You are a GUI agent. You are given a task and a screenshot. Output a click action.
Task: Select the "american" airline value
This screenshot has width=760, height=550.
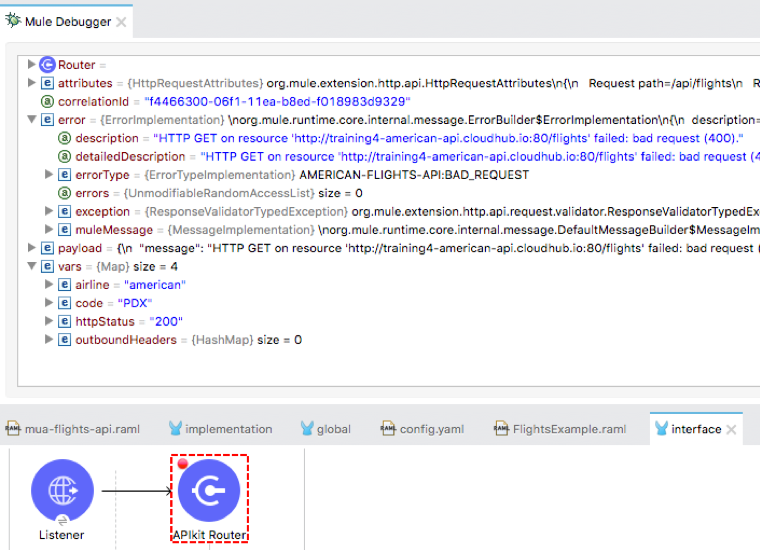click(x=155, y=284)
